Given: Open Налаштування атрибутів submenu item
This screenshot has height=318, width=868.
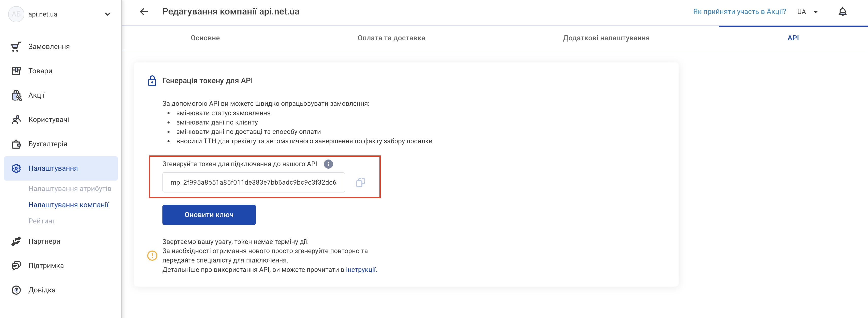Looking at the screenshot, I should click(x=70, y=188).
